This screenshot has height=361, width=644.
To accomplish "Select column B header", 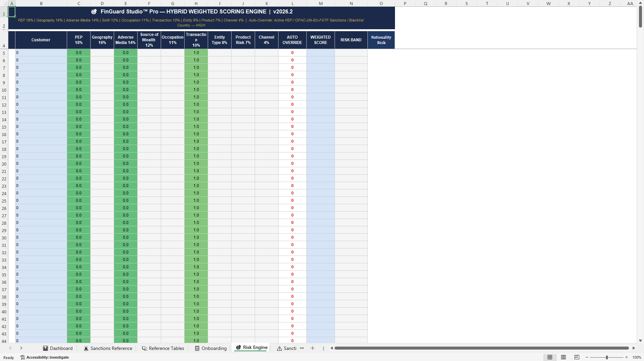I will click(41, 3).
